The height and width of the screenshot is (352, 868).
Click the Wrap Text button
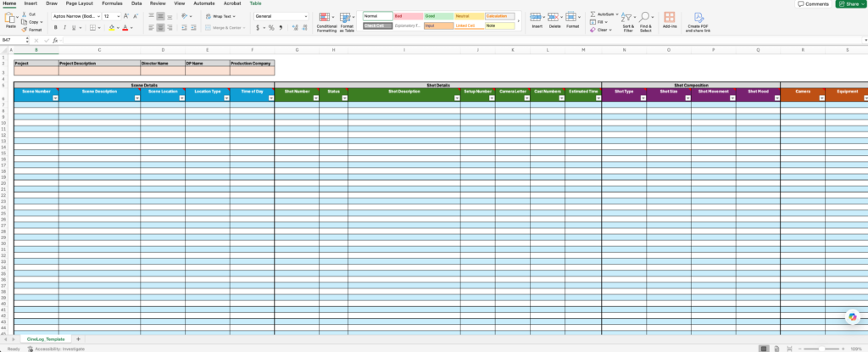pos(221,17)
